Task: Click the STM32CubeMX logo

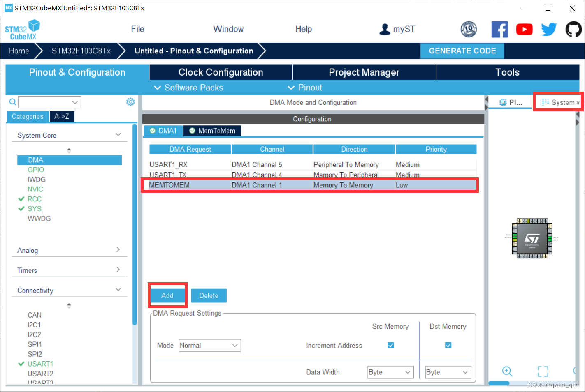Action: pyautogui.click(x=22, y=30)
